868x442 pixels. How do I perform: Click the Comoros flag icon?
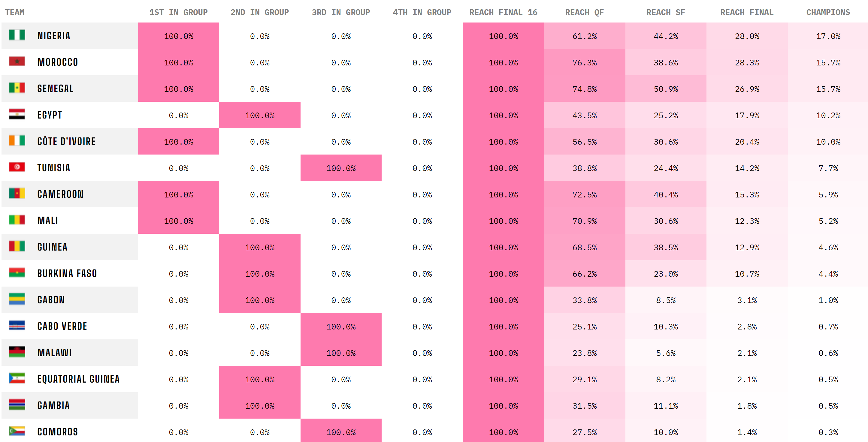tap(17, 431)
